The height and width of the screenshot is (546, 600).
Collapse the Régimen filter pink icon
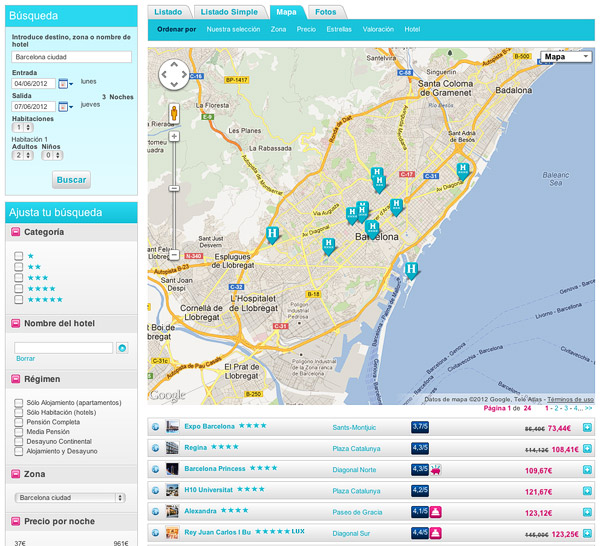pyautogui.click(x=15, y=379)
